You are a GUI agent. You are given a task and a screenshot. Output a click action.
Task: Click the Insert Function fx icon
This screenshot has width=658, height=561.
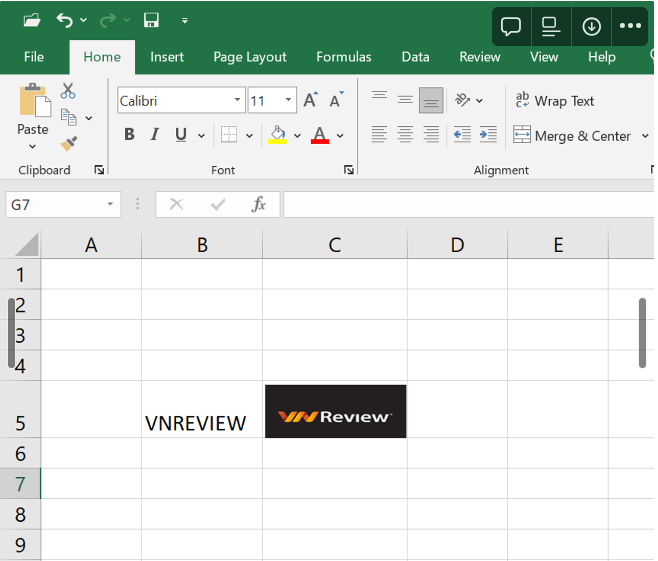(x=259, y=204)
